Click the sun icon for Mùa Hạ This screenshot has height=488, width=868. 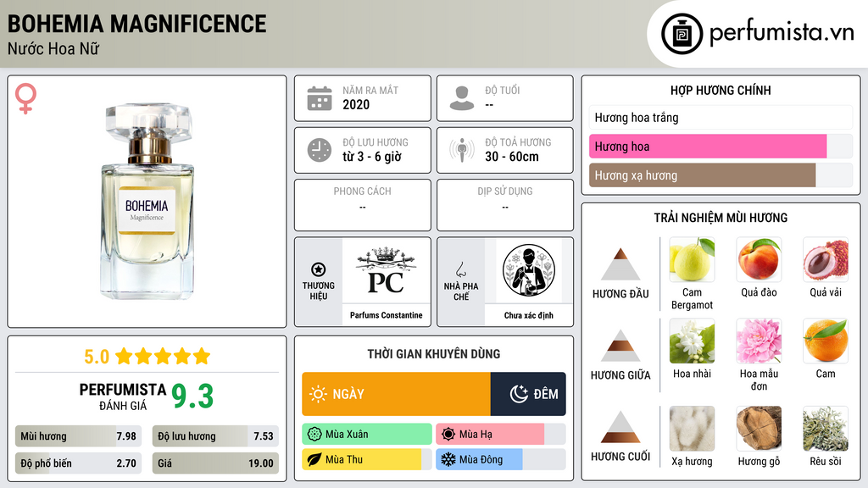(448, 435)
